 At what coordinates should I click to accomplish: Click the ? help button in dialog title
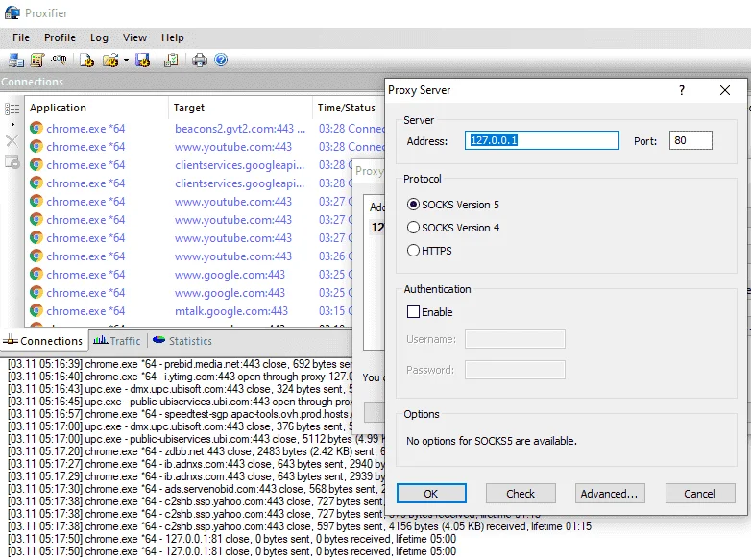682,90
